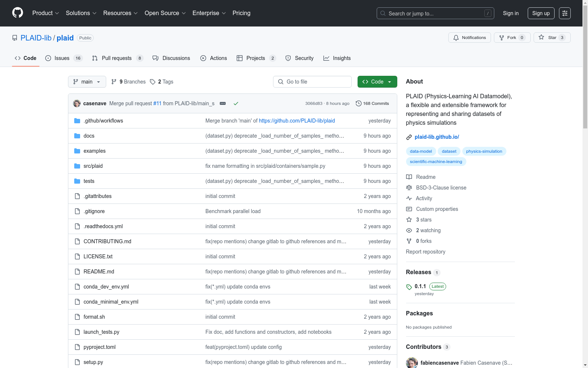Click the LICENSE.txt file icon
The image size is (588, 368).
point(77,256)
